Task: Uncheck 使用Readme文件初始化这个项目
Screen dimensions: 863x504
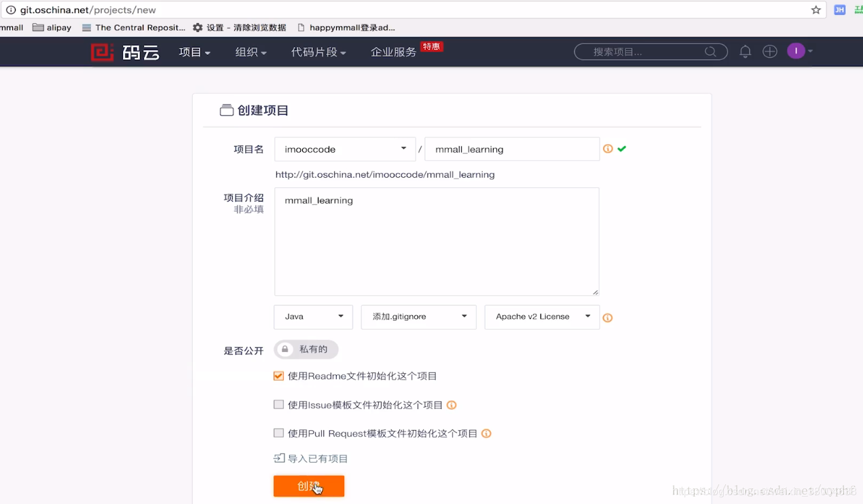Action: pos(278,375)
